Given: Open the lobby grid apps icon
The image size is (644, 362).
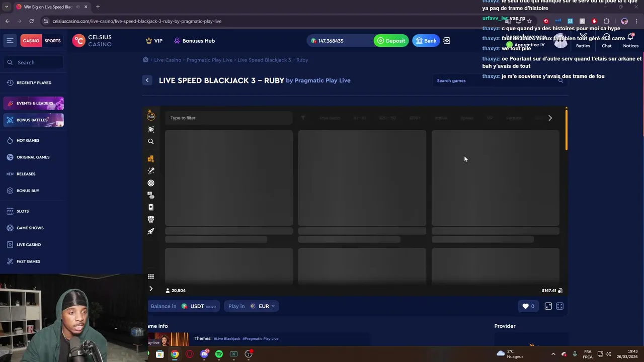Looking at the screenshot, I should coord(151,277).
